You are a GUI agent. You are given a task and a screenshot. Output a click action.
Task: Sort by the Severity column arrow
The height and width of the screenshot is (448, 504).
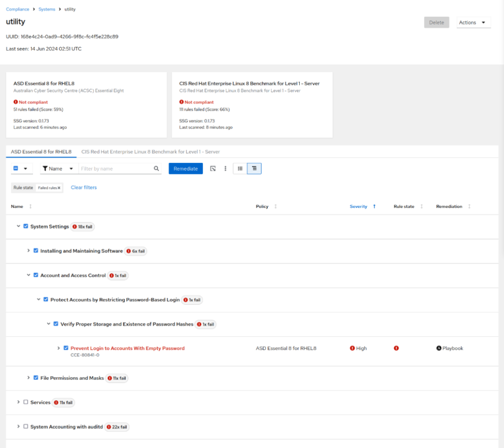click(x=374, y=206)
